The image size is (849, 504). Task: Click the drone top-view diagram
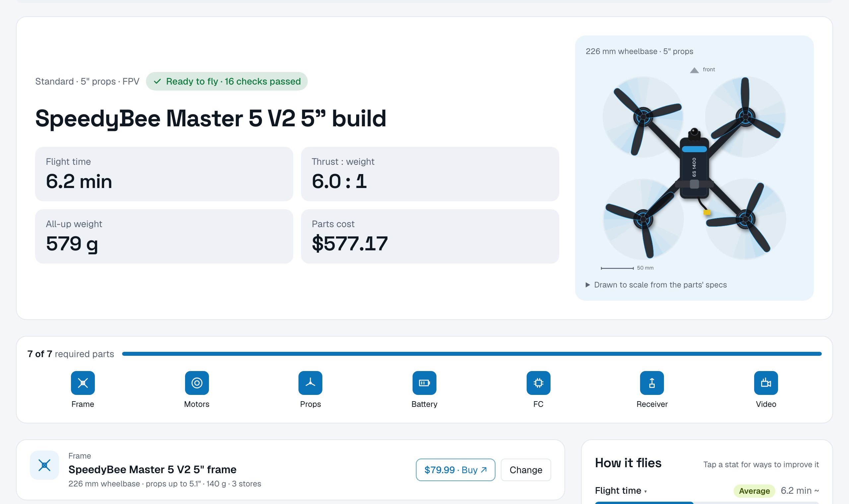[694, 168]
